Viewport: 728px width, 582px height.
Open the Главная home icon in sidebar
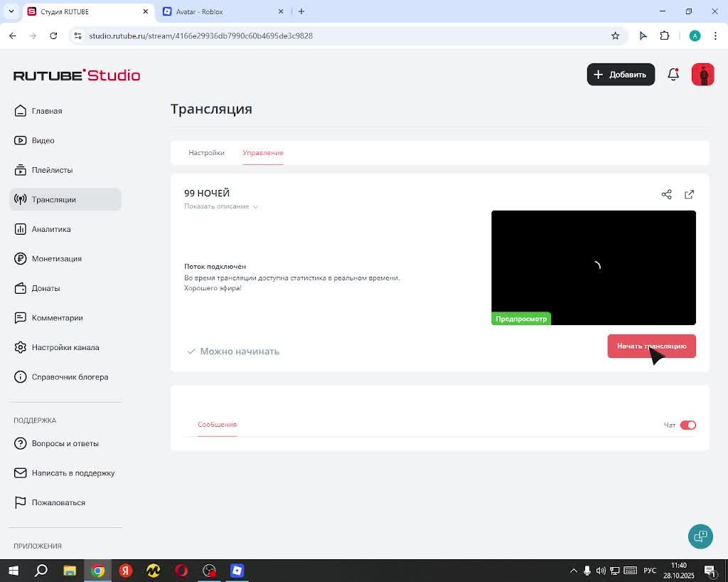20,111
